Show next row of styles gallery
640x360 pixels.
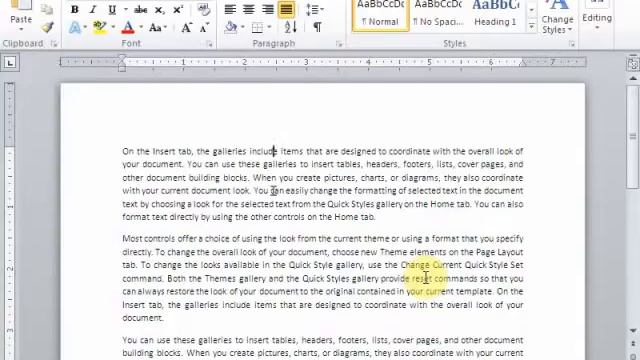click(531, 10)
